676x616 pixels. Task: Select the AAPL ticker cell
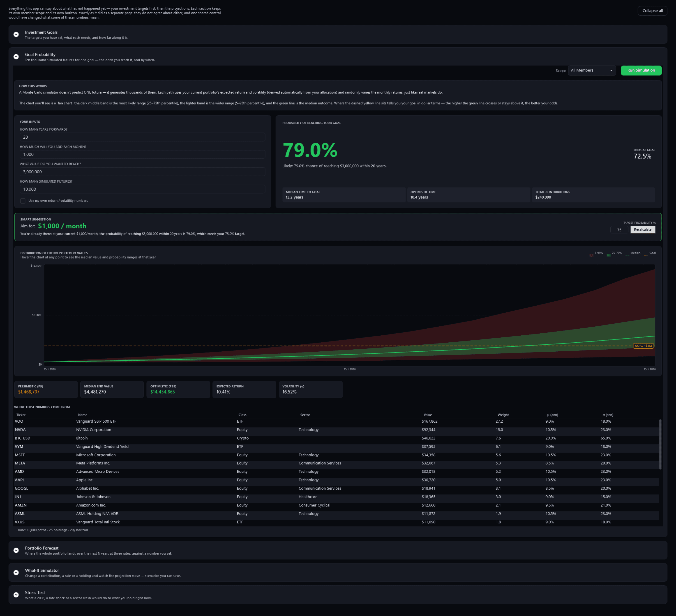tap(19, 480)
